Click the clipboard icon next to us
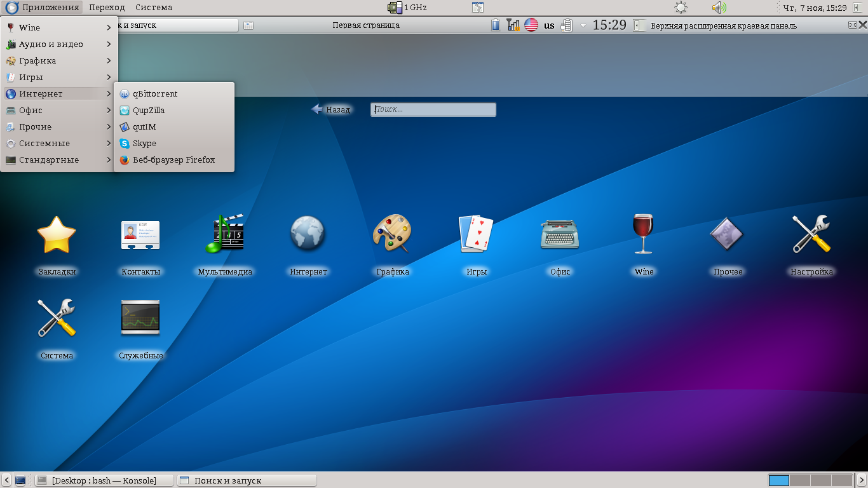The height and width of the screenshot is (488, 868). tap(567, 25)
